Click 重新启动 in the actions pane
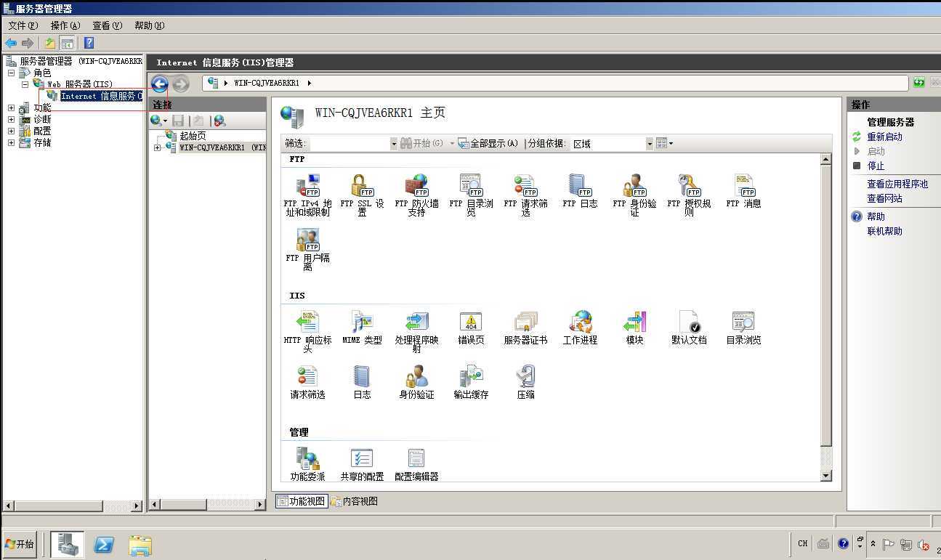 click(x=884, y=137)
